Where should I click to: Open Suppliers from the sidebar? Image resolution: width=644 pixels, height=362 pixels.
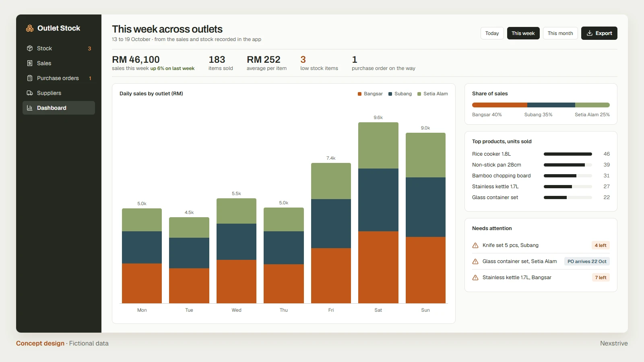(59, 93)
